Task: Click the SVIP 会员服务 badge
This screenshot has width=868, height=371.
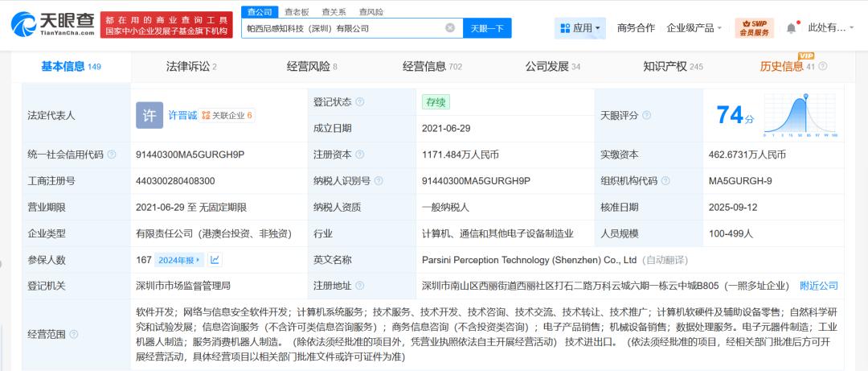Action: (x=753, y=27)
